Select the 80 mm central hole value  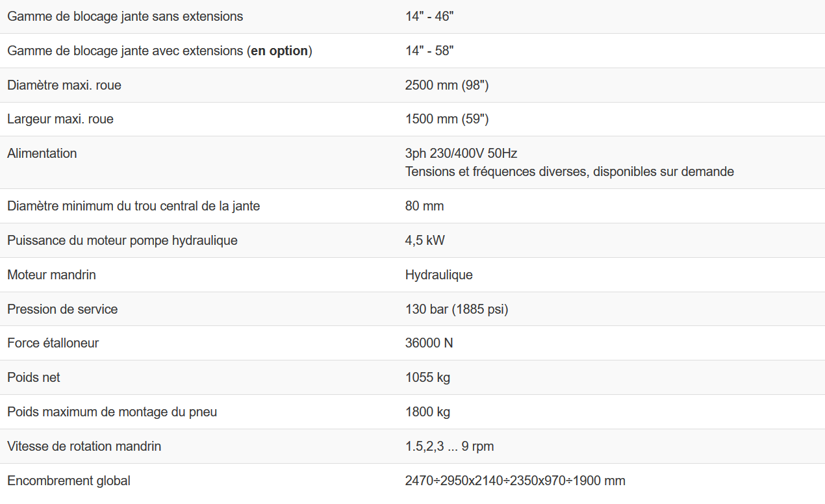[x=424, y=206]
